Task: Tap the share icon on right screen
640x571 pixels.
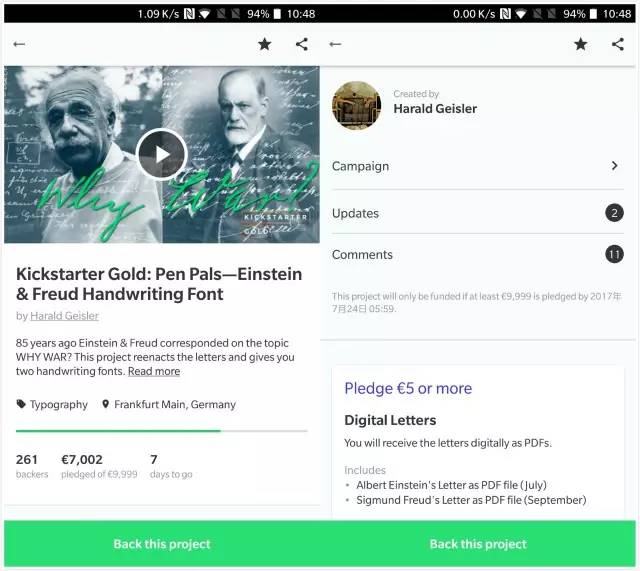Action: (617, 44)
